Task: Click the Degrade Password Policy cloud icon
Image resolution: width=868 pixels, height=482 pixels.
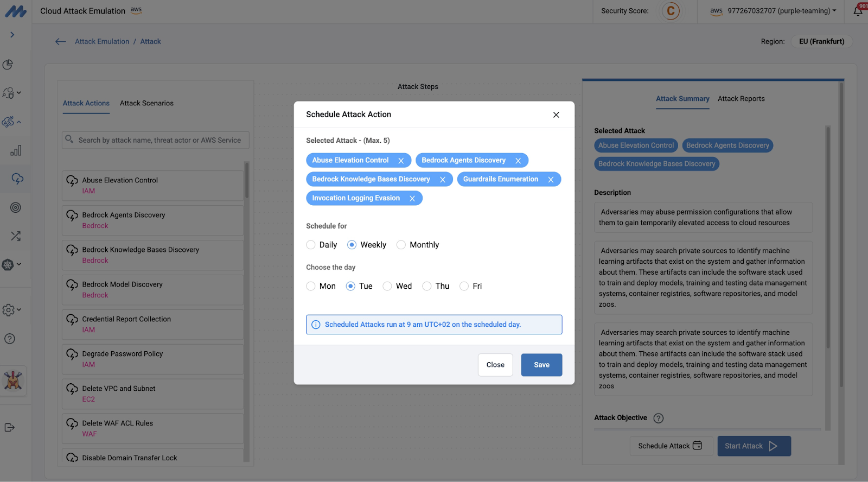Action: (72, 354)
